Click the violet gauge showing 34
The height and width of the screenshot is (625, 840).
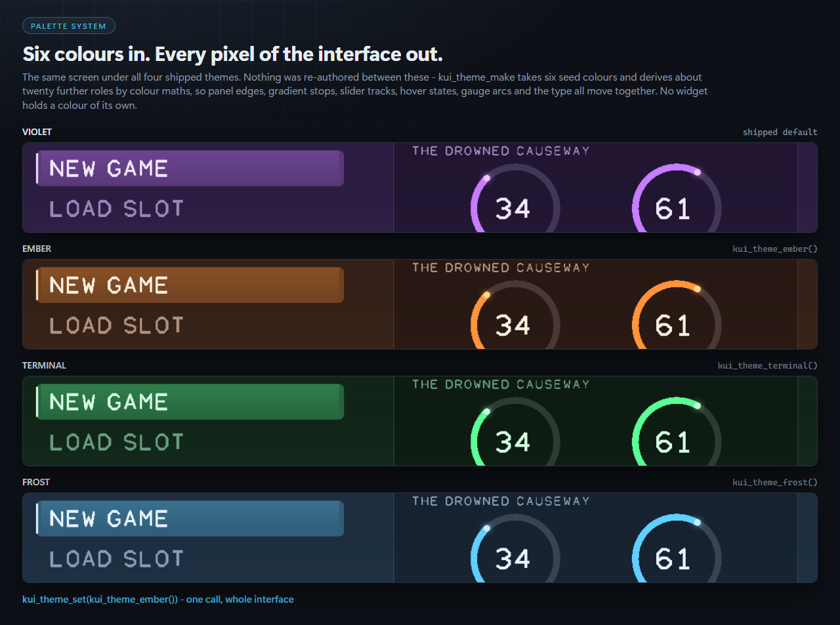pos(515,199)
